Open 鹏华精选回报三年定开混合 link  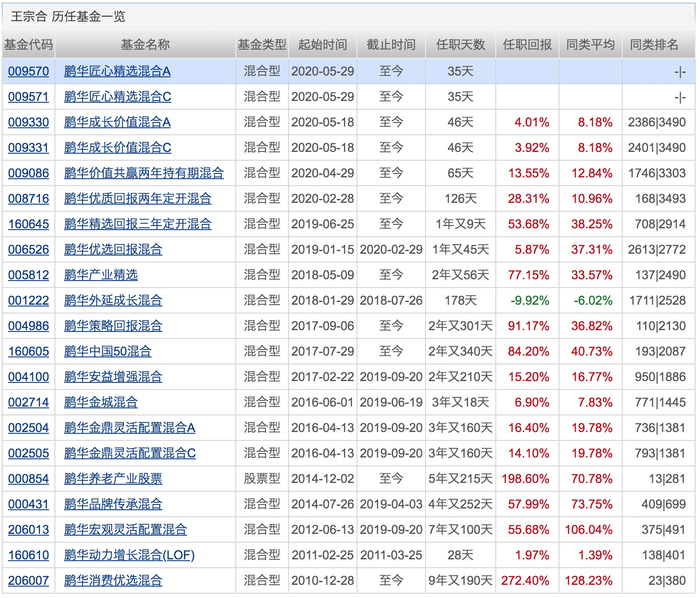[138, 224]
